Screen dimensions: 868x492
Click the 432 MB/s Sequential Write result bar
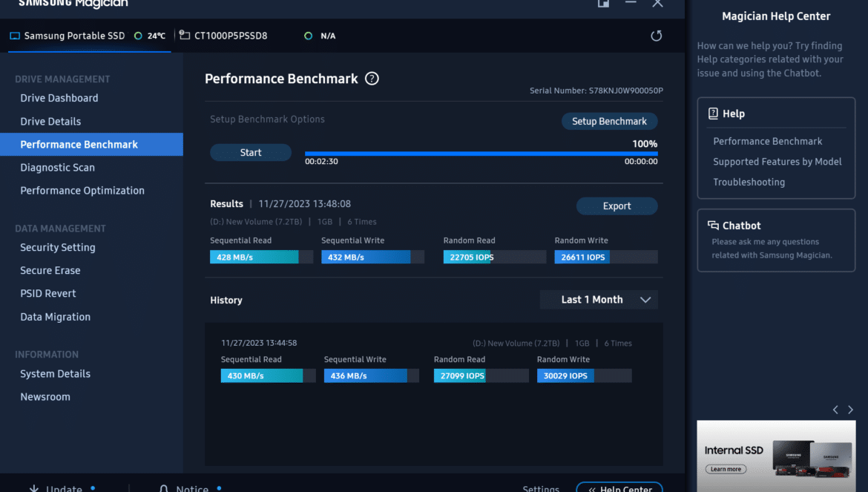coord(372,257)
